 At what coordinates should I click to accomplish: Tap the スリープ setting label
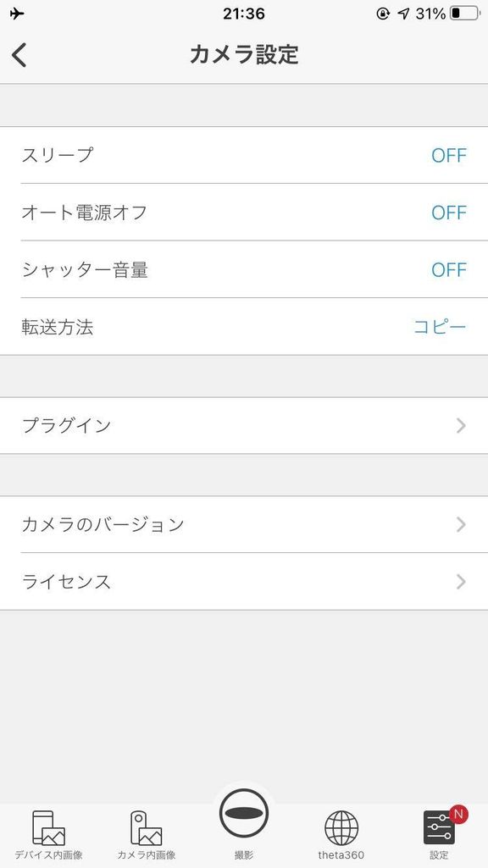pyautogui.click(x=58, y=155)
